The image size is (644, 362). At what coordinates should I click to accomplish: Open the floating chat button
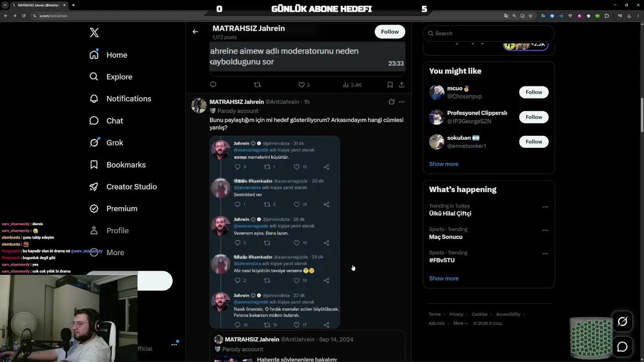coord(622,347)
